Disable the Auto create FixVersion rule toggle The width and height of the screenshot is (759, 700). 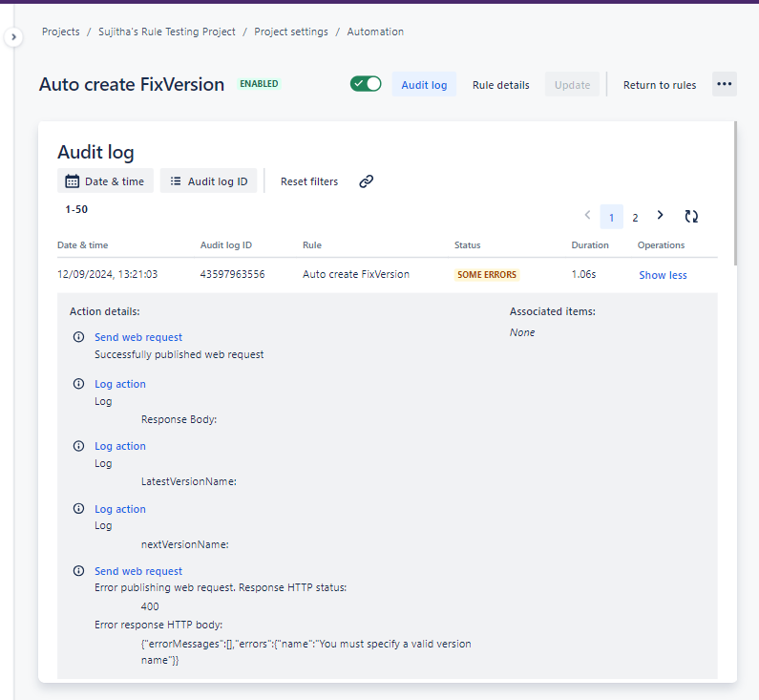pos(366,84)
